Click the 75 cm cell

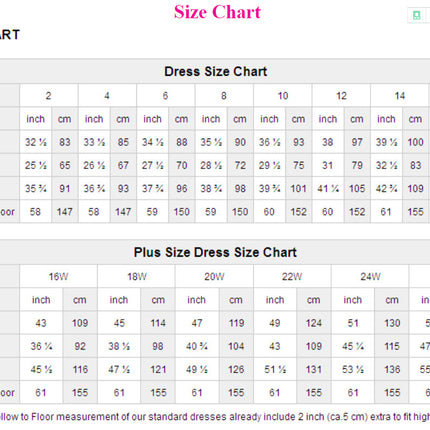coord(299,165)
